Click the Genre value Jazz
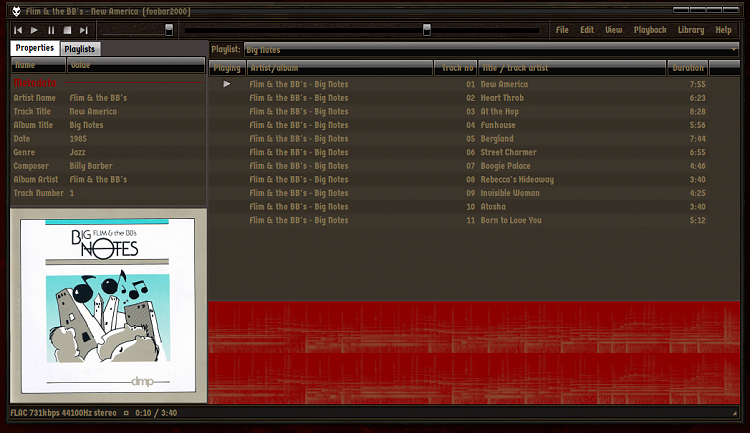This screenshot has width=750, height=433. coord(77,152)
